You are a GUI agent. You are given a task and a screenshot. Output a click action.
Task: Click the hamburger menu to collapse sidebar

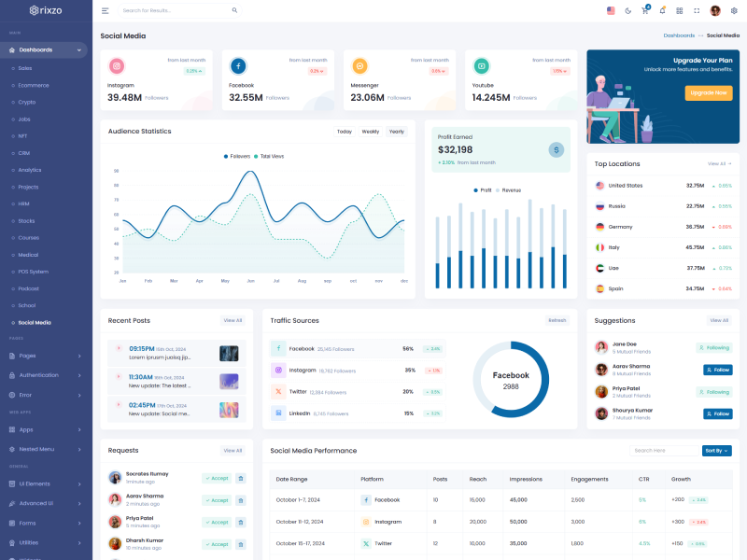(x=106, y=10)
